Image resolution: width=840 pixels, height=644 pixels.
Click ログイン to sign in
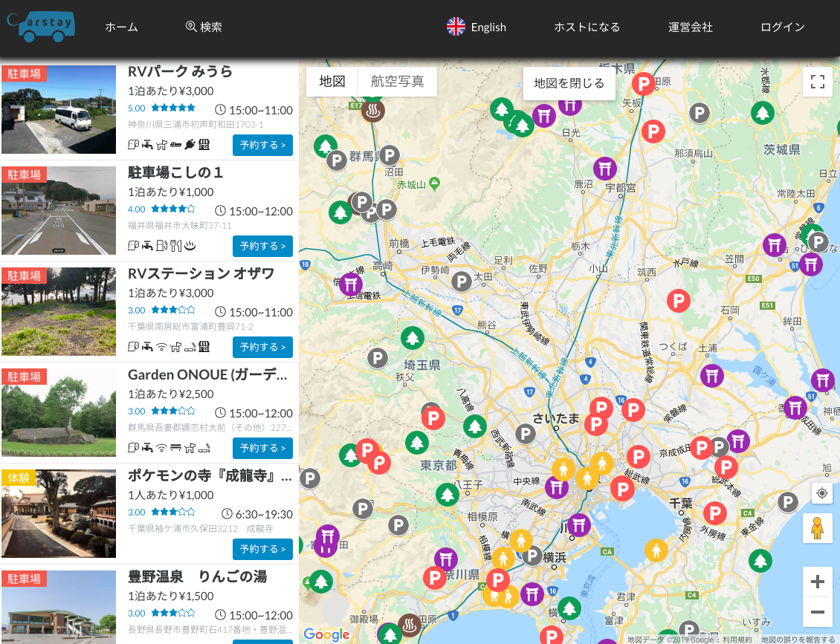pyautogui.click(x=782, y=27)
